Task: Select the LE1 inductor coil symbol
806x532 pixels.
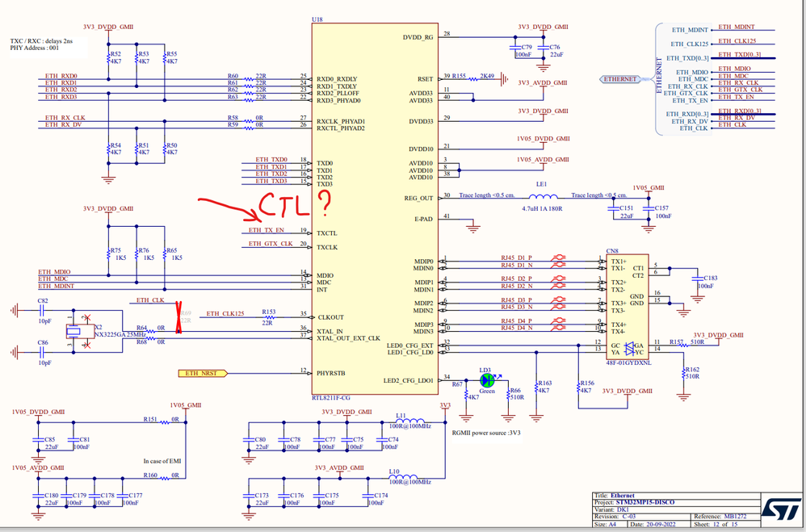Action: 543,196
